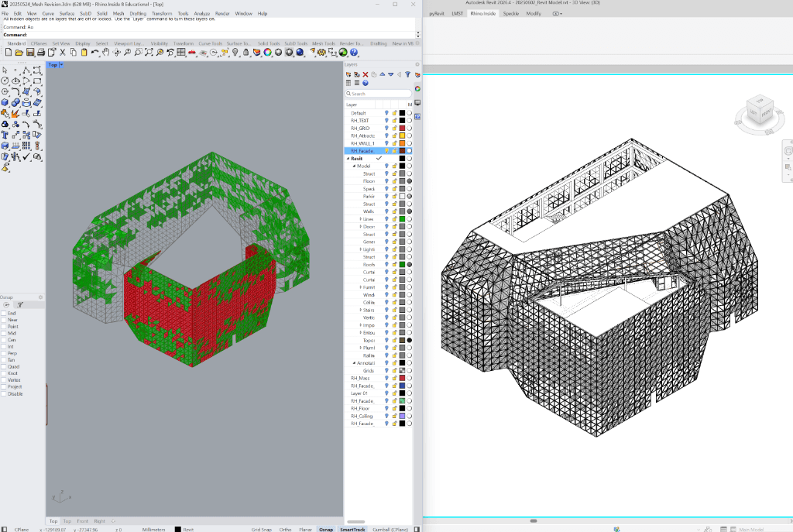Image resolution: width=793 pixels, height=532 pixels.
Task: Click the Undo arrow icon
Action: click(x=94, y=53)
